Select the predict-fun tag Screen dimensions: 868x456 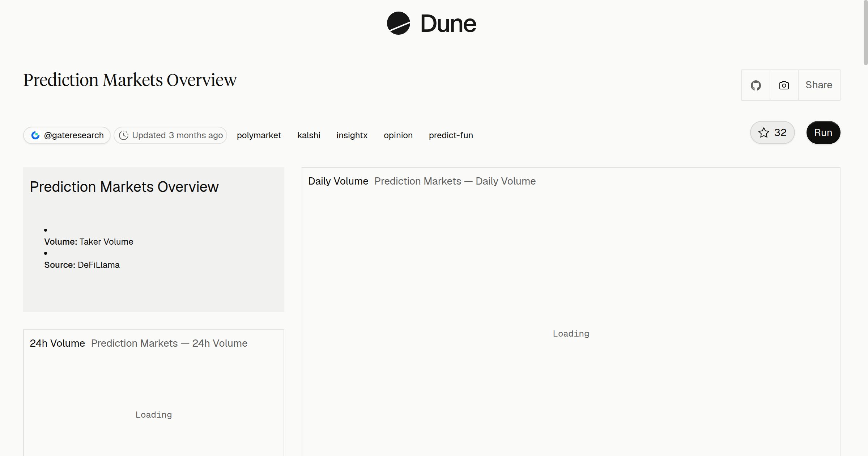pyautogui.click(x=451, y=135)
